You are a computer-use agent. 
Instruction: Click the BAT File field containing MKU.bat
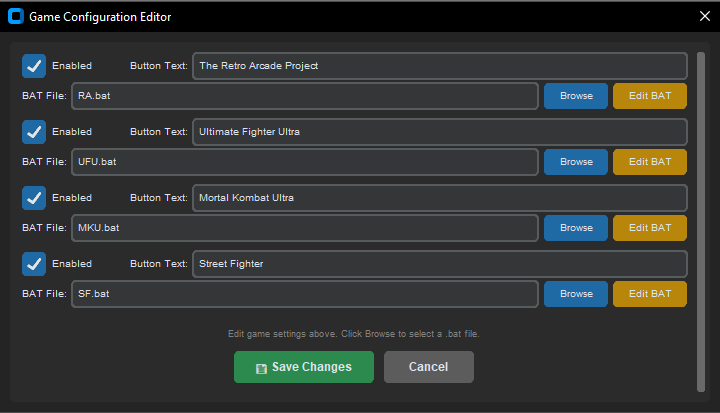tap(305, 228)
